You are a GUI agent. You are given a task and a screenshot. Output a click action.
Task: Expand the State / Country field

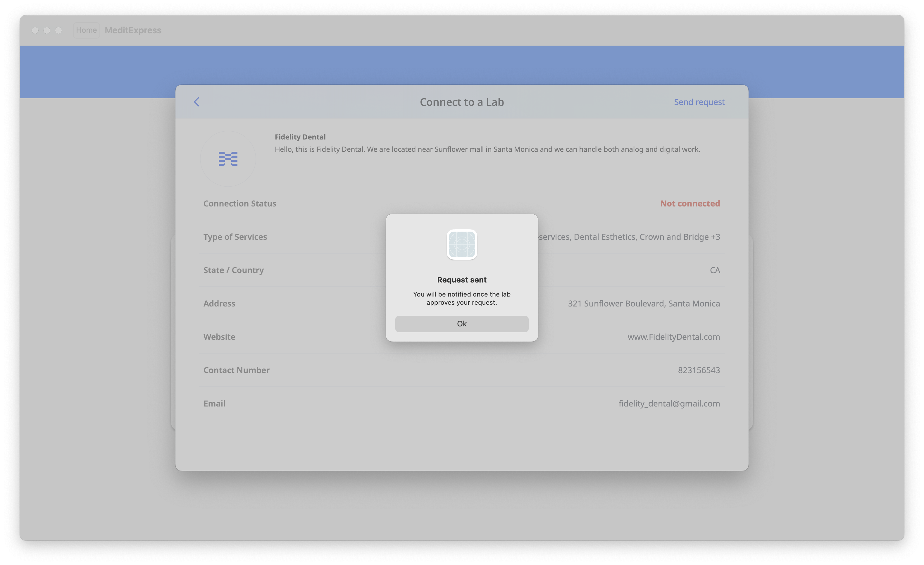click(x=233, y=270)
